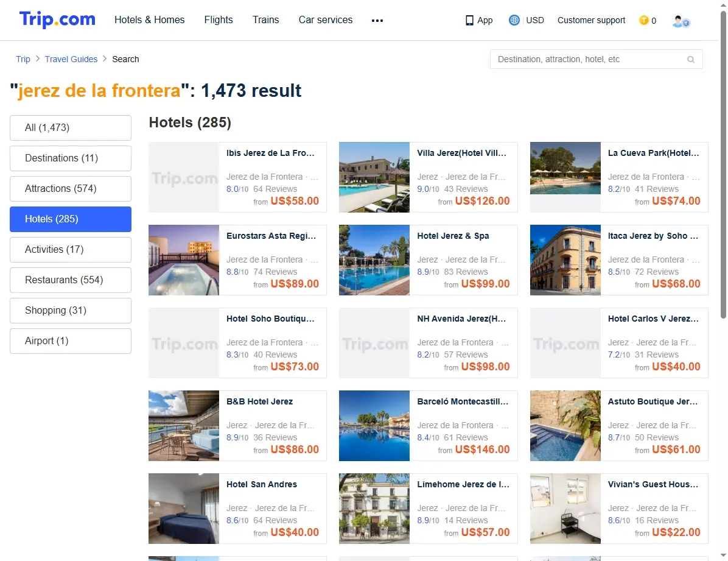Image resolution: width=728 pixels, height=561 pixels.
Task: Open Hotel Carlos V Jerez title
Action: click(x=653, y=319)
